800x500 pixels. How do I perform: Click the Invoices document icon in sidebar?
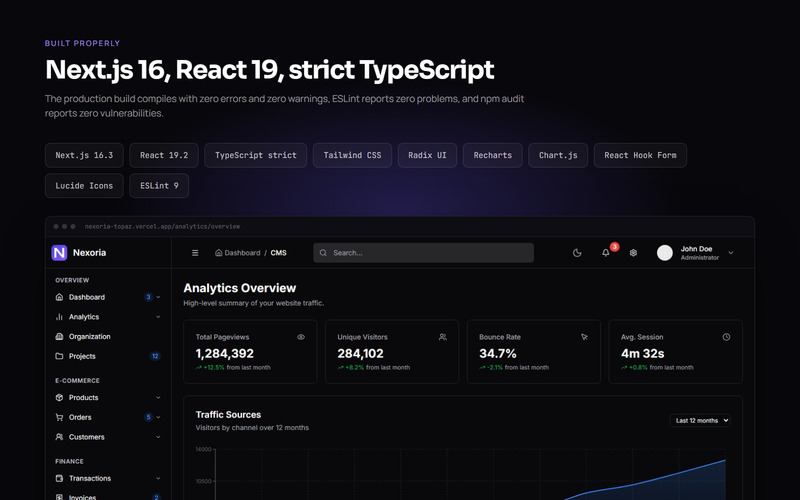pos(59,497)
